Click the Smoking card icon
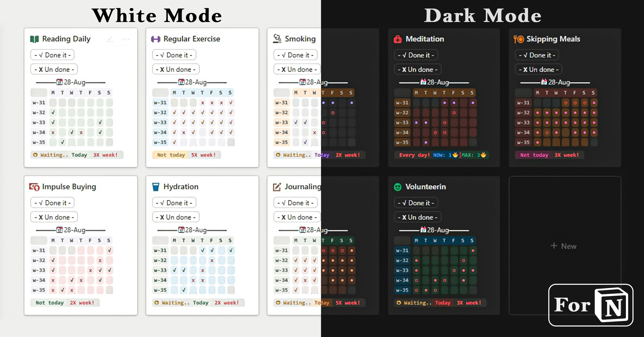644x337 pixels. click(x=277, y=39)
